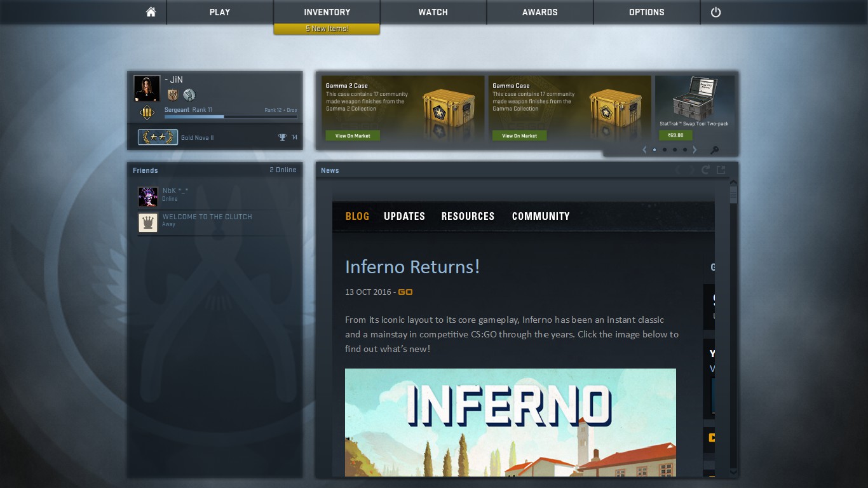Open News in external browser icon

tap(721, 170)
